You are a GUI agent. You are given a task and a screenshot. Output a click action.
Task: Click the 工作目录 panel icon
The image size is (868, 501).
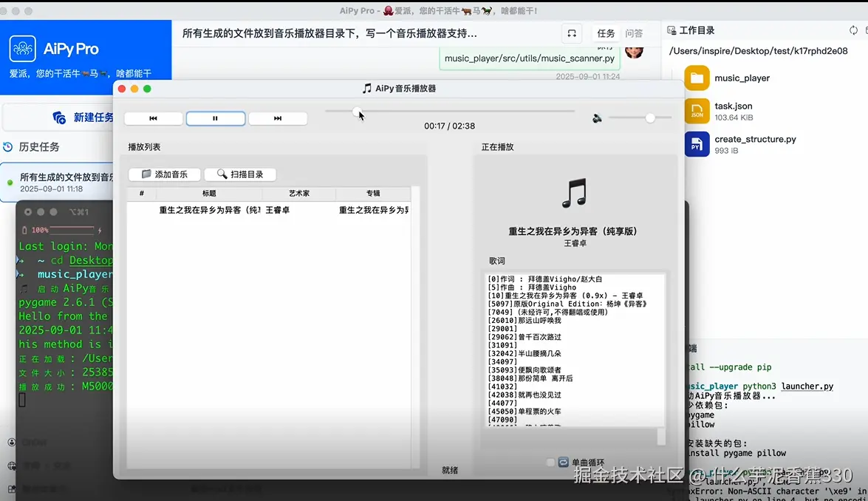[x=671, y=30]
